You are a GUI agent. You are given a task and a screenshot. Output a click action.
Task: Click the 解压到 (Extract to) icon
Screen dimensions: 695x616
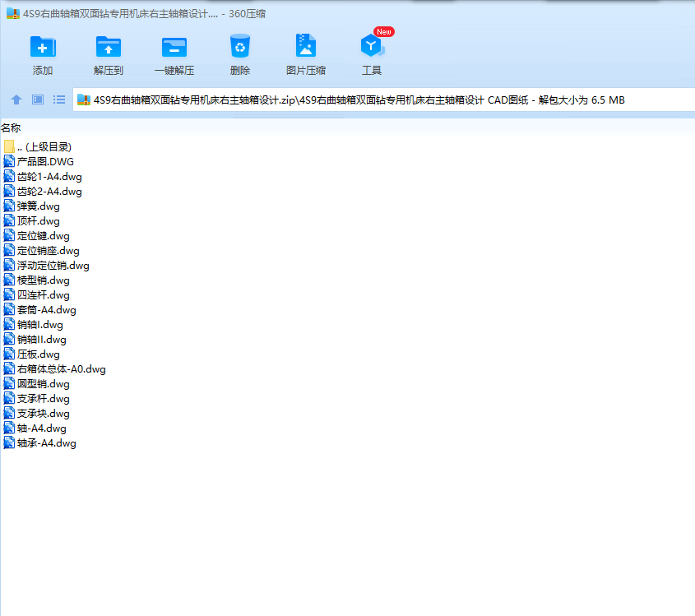(108, 47)
